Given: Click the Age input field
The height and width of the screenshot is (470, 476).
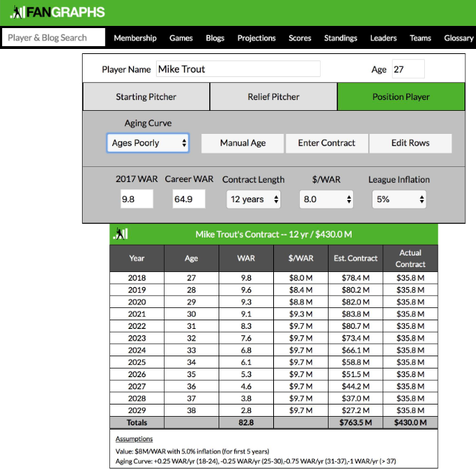Looking at the screenshot, I should pos(408,69).
